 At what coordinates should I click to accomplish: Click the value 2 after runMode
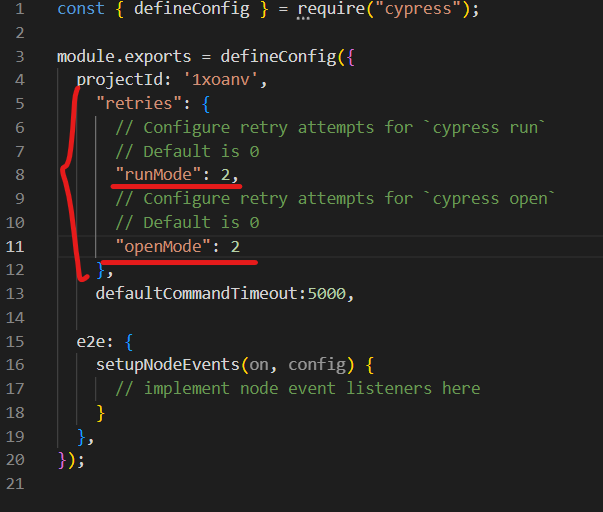225,175
